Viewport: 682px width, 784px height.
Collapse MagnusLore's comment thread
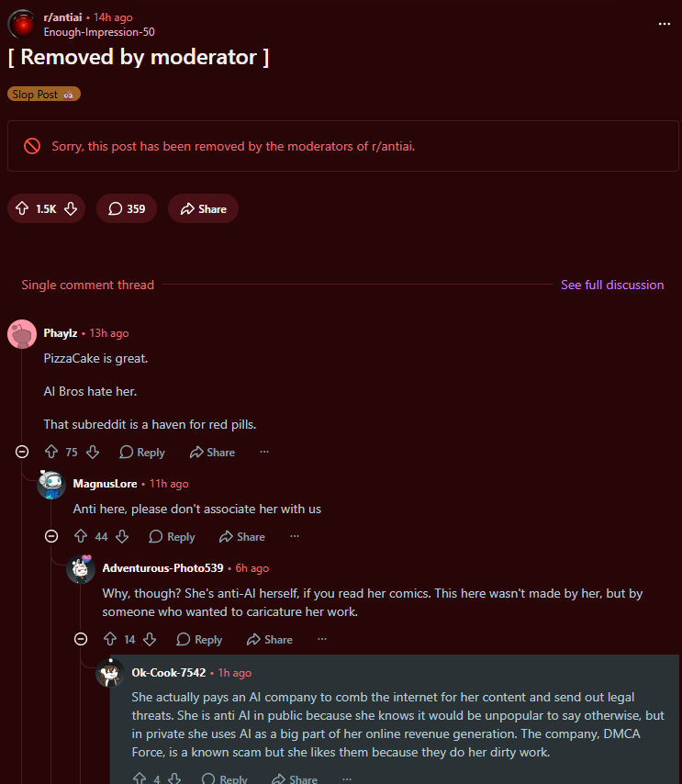[x=51, y=536]
